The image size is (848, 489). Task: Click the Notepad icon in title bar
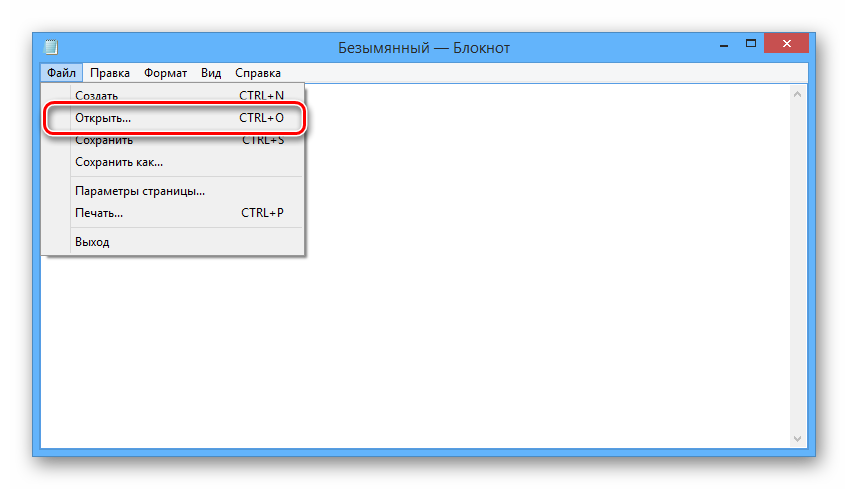coord(51,47)
